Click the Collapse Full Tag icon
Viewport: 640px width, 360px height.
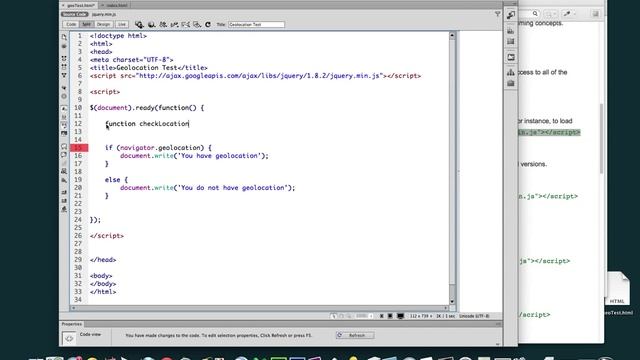coord(64,59)
